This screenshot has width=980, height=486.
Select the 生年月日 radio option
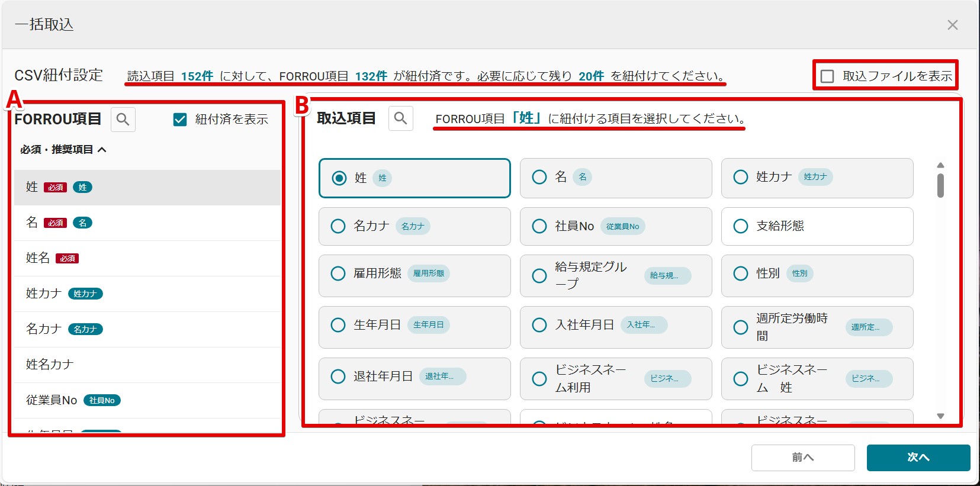[x=338, y=325]
